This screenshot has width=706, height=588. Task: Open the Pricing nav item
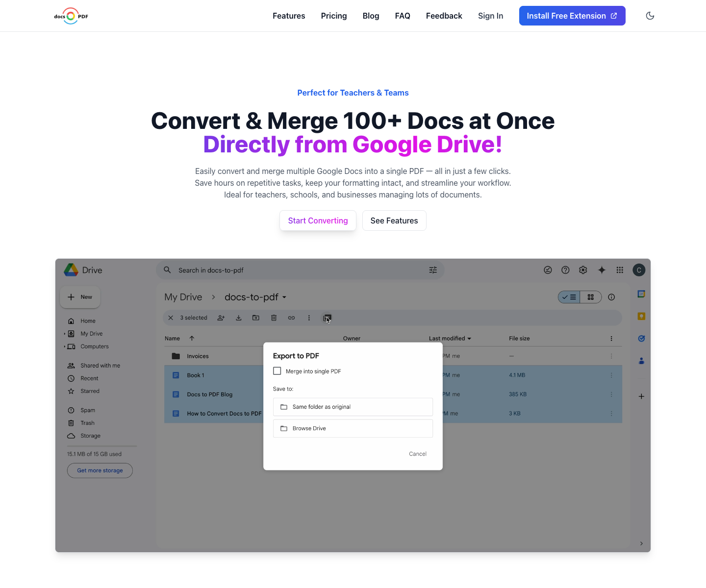[334, 16]
